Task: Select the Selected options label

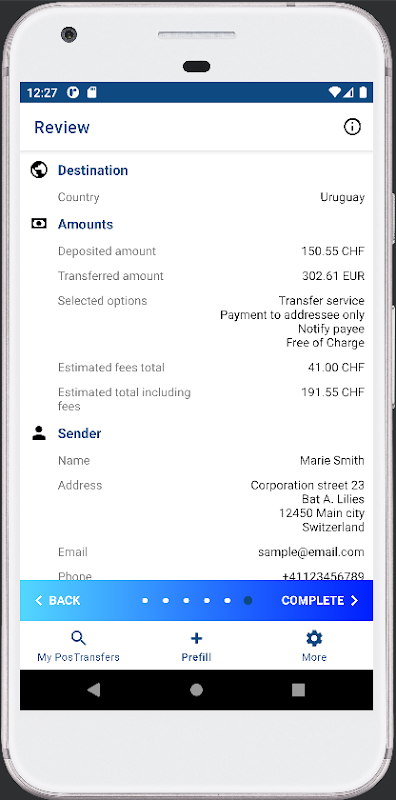Action: (102, 301)
